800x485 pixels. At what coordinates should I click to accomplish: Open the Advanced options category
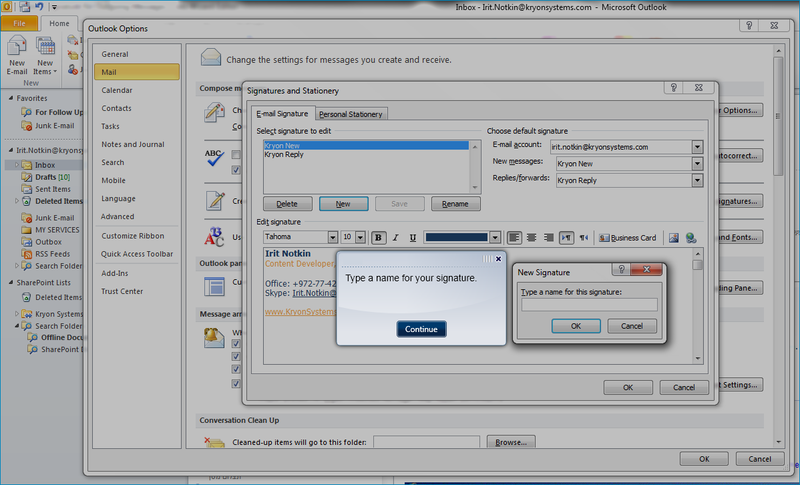136,216
